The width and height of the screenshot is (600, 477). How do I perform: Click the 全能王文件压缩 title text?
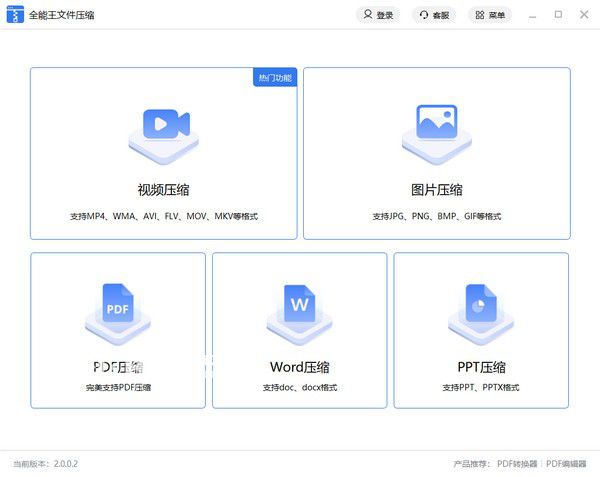pyautogui.click(x=62, y=15)
